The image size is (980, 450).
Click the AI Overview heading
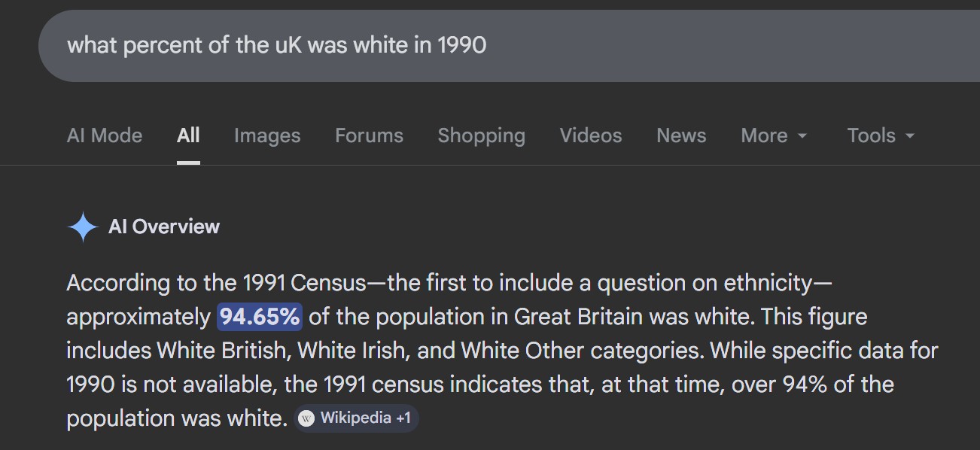pyautogui.click(x=164, y=227)
